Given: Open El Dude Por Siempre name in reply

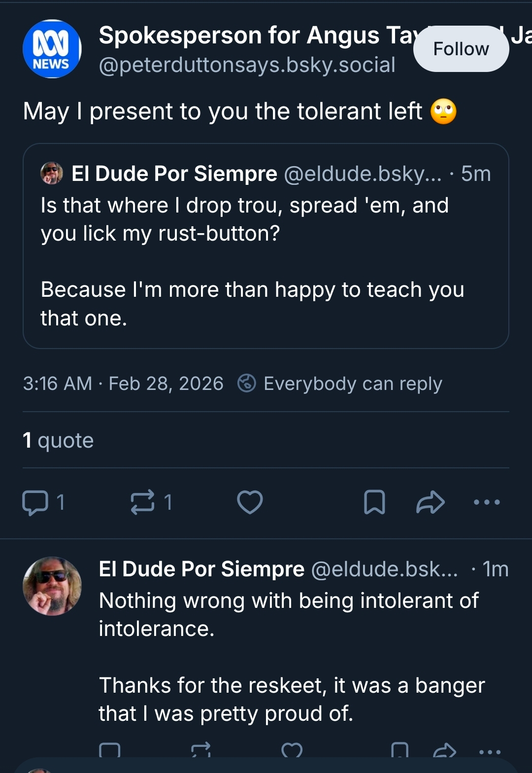Looking at the screenshot, I should pos(201,569).
